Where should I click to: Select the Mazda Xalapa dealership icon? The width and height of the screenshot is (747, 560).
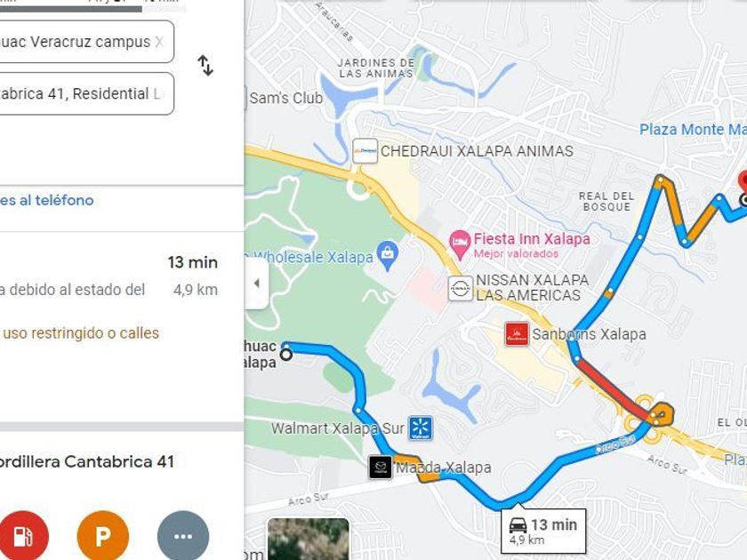(381, 468)
